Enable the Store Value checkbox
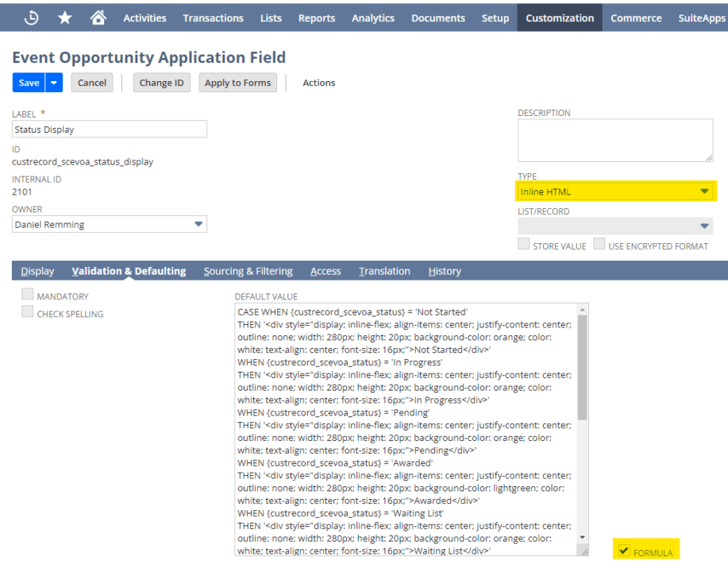This screenshot has width=728, height=580. tap(523, 245)
